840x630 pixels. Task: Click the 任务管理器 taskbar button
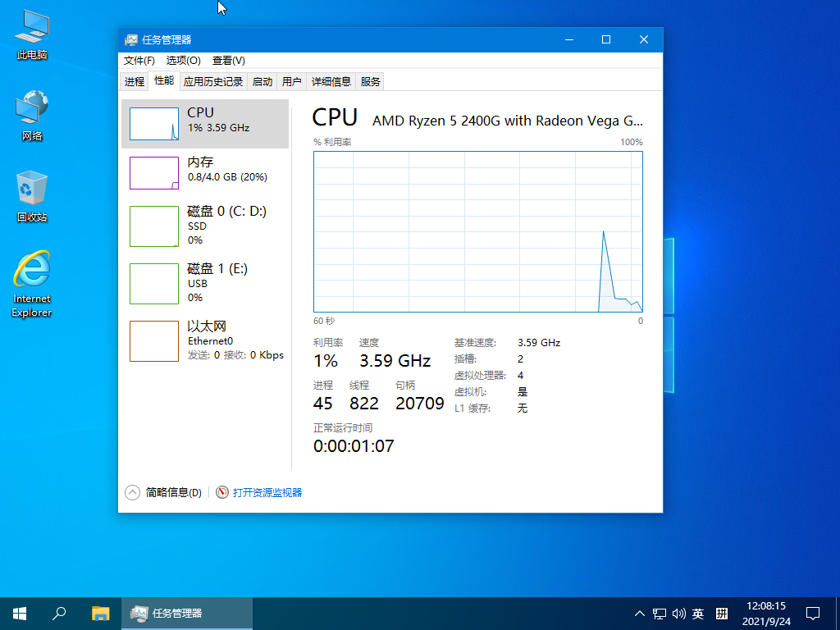tap(187, 614)
